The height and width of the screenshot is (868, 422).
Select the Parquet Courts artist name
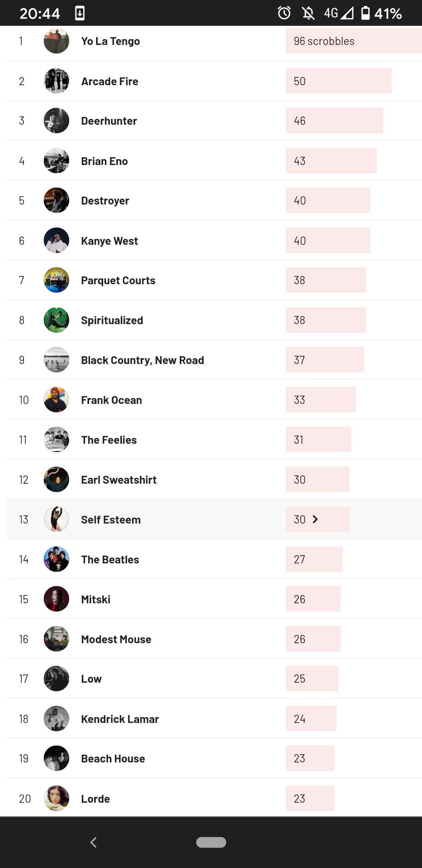pos(118,280)
